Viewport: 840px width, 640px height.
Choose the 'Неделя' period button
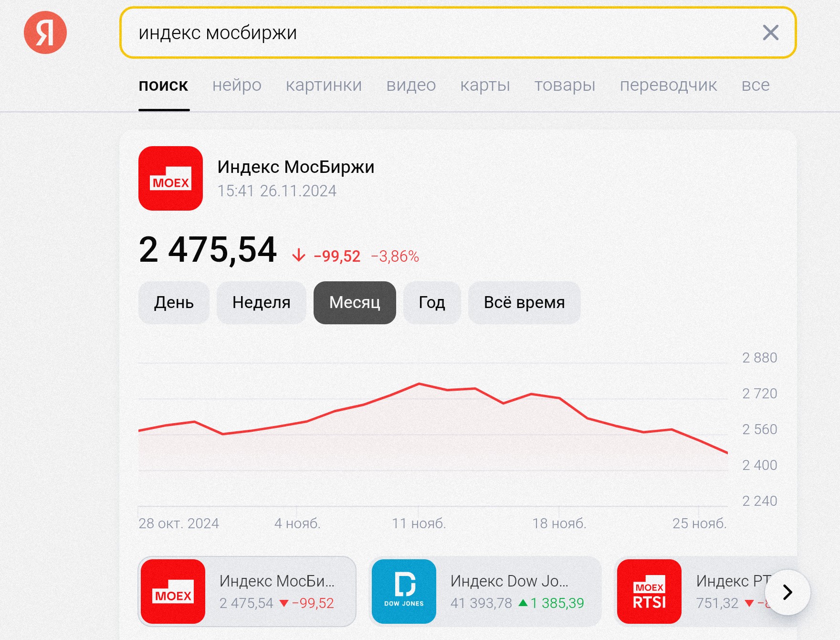[x=261, y=303]
